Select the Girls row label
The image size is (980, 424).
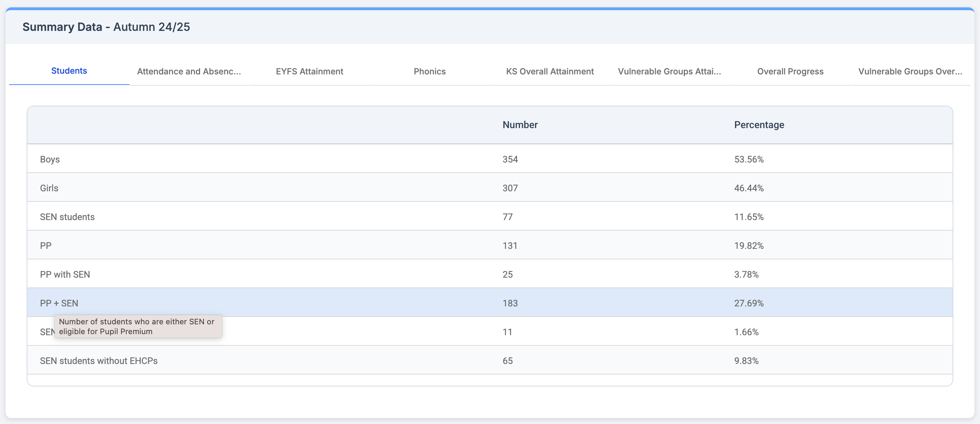[49, 188]
